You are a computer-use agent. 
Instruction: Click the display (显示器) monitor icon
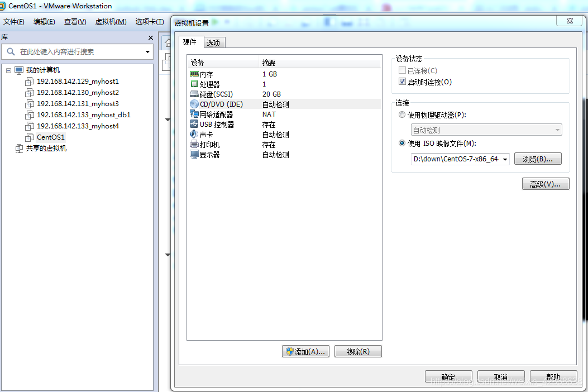pos(194,155)
